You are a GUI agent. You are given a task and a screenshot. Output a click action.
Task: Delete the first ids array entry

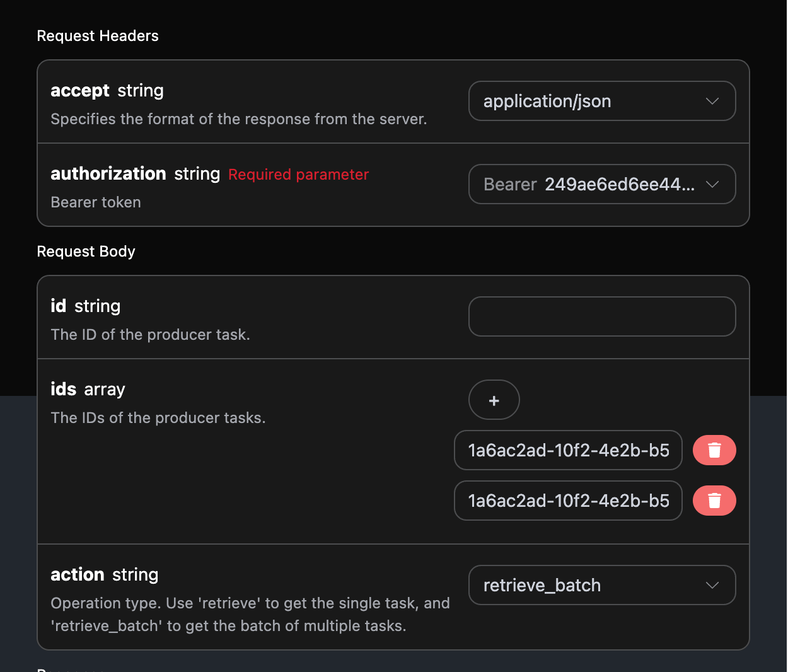(714, 450)
